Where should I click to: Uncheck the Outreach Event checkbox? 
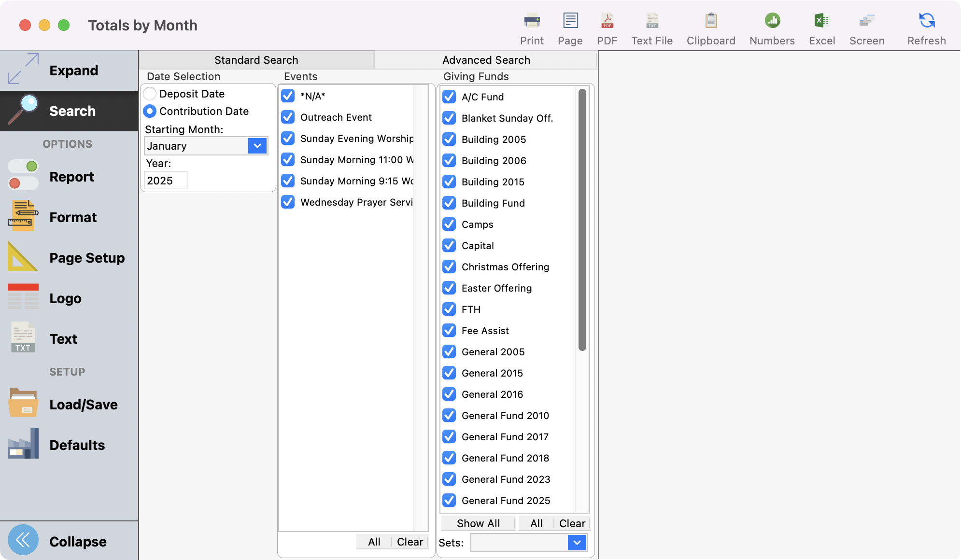tap(288, 117)
